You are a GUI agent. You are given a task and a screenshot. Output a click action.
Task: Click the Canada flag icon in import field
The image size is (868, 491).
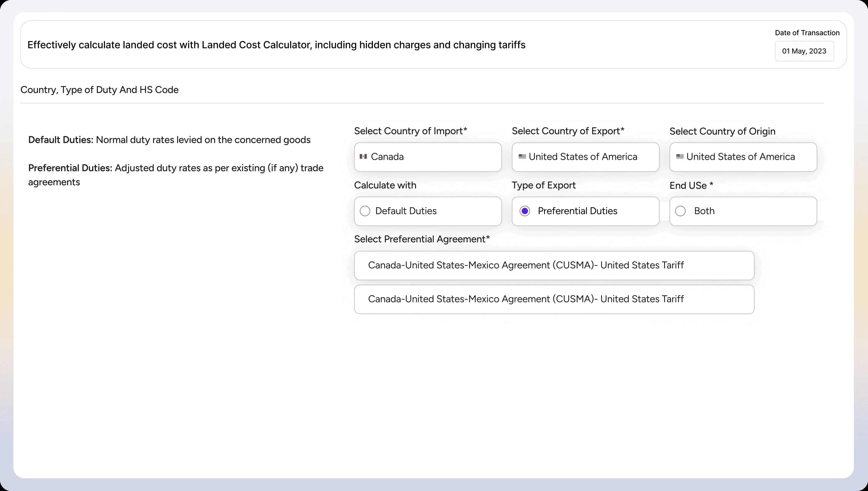(x=363, y=156)
